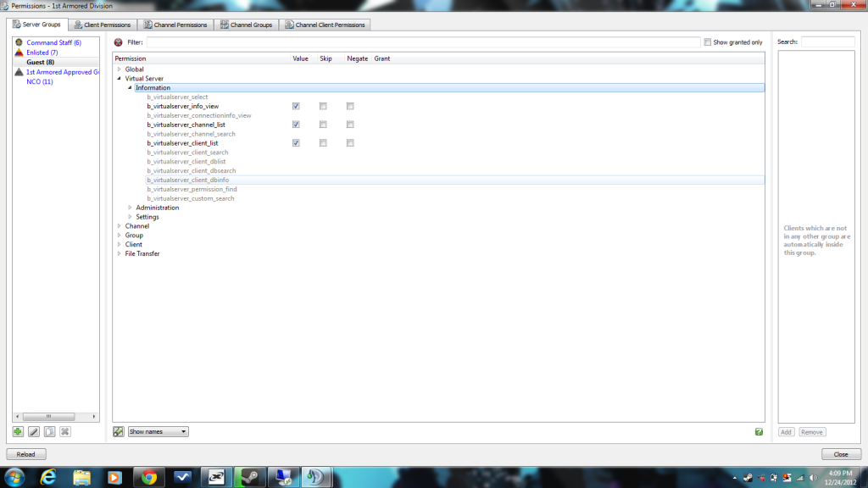Click the pencil rename group icon
This screenshot has width=868, height=488.
tap(34, 431)
